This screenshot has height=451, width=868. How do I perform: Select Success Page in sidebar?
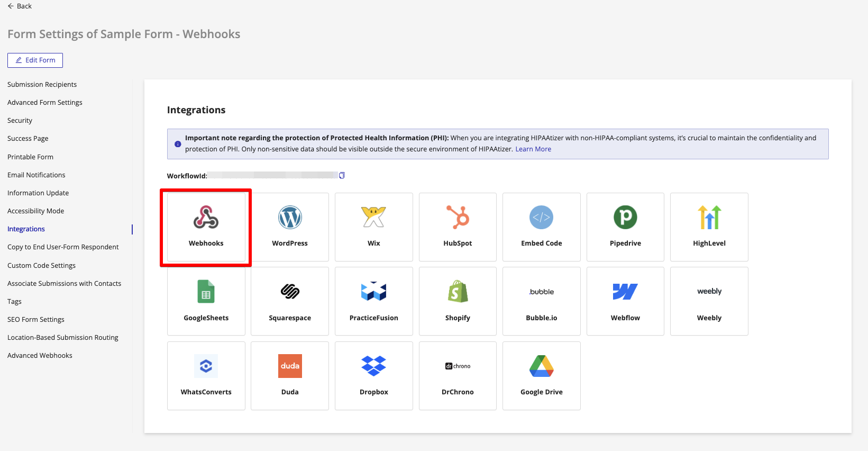[28, 139]
